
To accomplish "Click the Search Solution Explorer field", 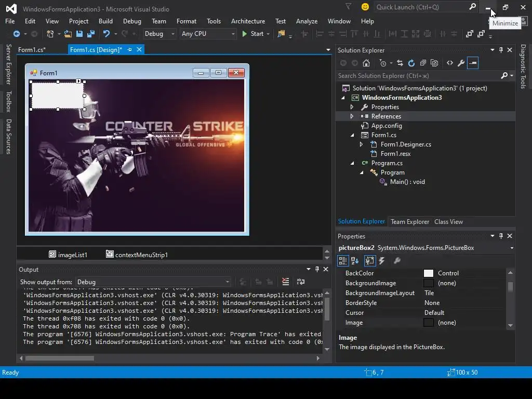I will coord(418,76).
